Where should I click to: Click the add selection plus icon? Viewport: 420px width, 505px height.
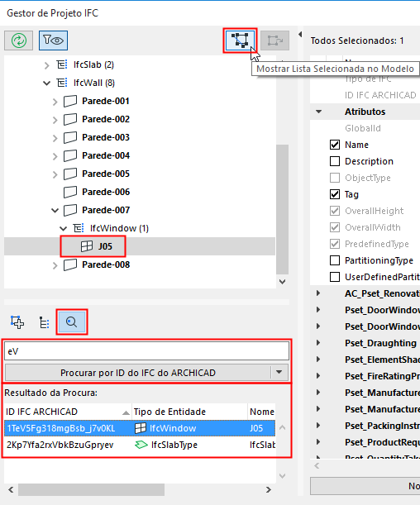(x=17, y=322)
